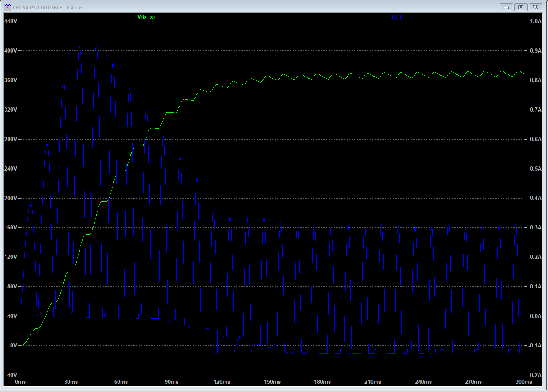Click the 150ms tick on time axis
Screen dimensions: 548x392
272,381
